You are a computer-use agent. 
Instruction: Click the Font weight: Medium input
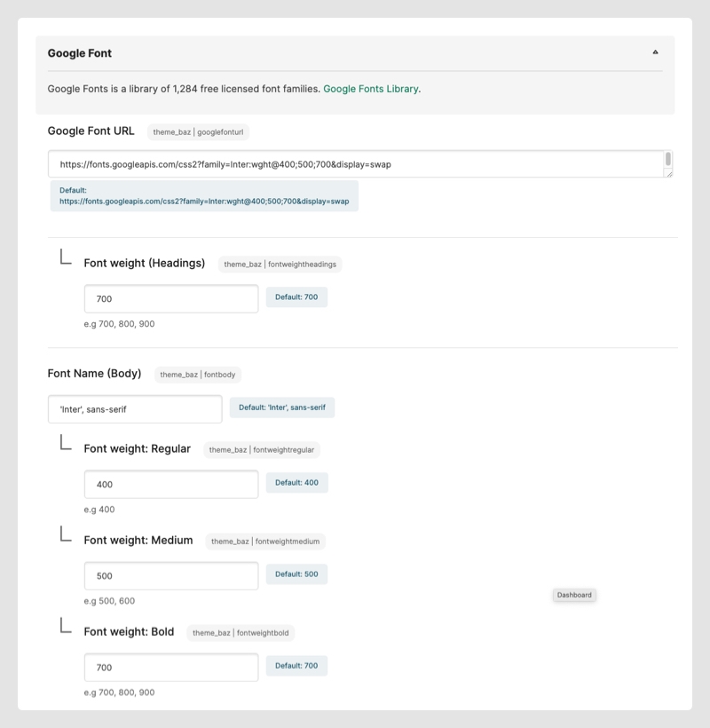click(171, 575)
